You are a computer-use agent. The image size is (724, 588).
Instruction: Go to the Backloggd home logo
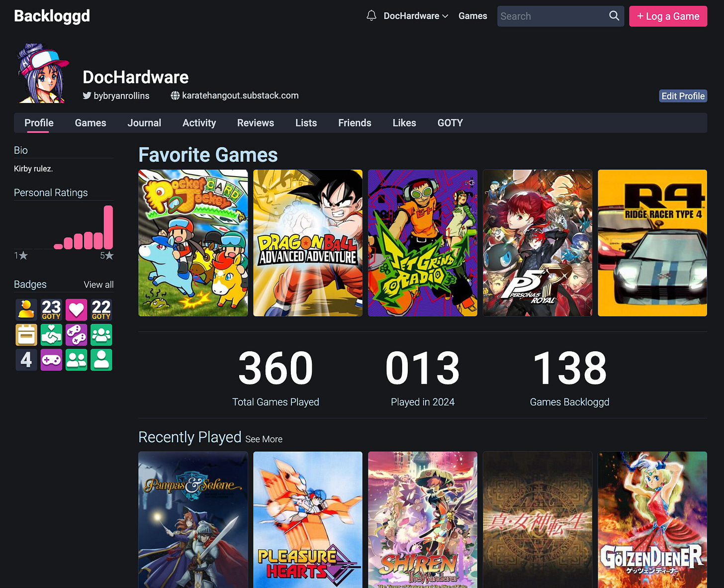(52, 16)
